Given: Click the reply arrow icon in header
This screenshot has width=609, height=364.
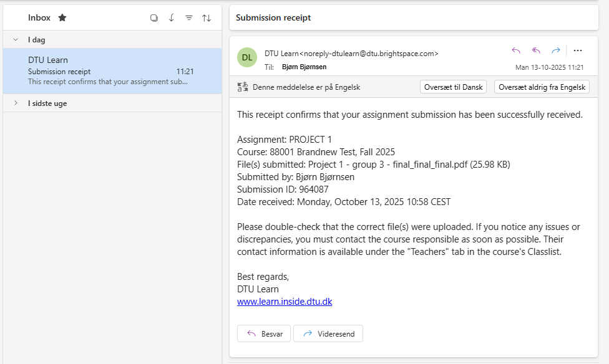Looking at the screenshot, I should [x=516, y=50].
